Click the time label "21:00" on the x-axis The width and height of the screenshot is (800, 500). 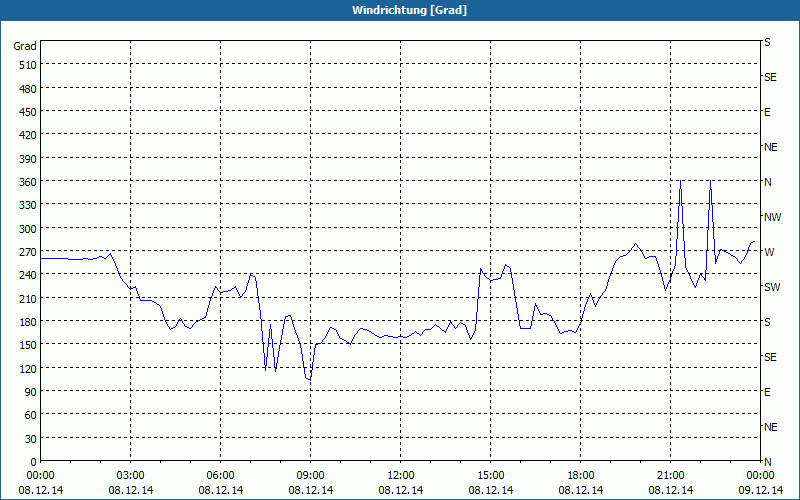(x=671, y=476)
